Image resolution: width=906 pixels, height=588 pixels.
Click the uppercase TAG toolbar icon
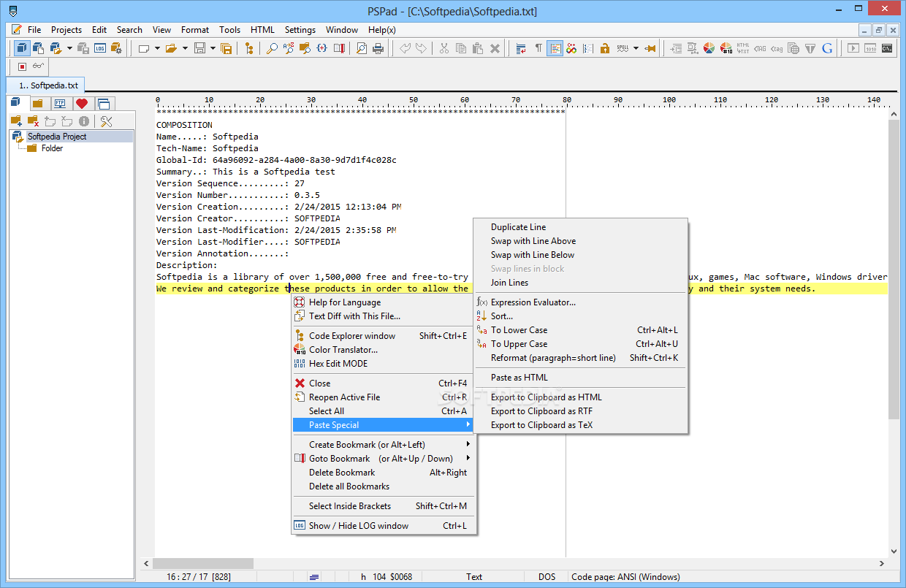(x=760, y=48)
